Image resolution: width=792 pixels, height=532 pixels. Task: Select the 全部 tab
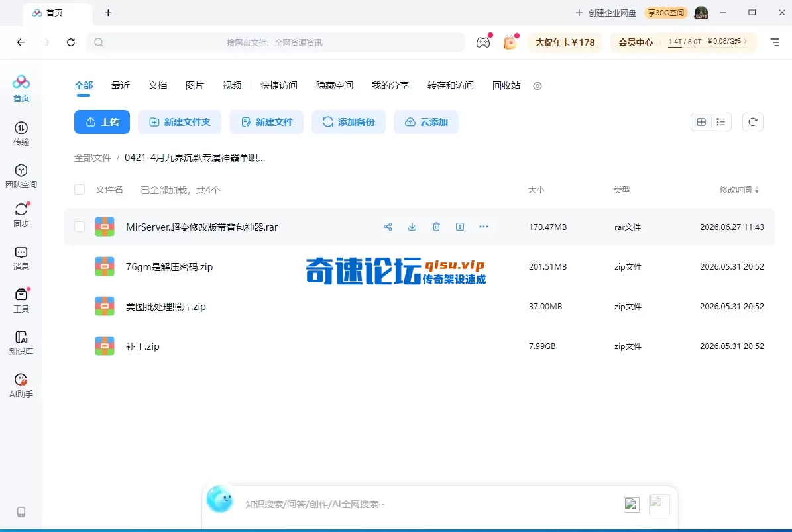(84, 86)
